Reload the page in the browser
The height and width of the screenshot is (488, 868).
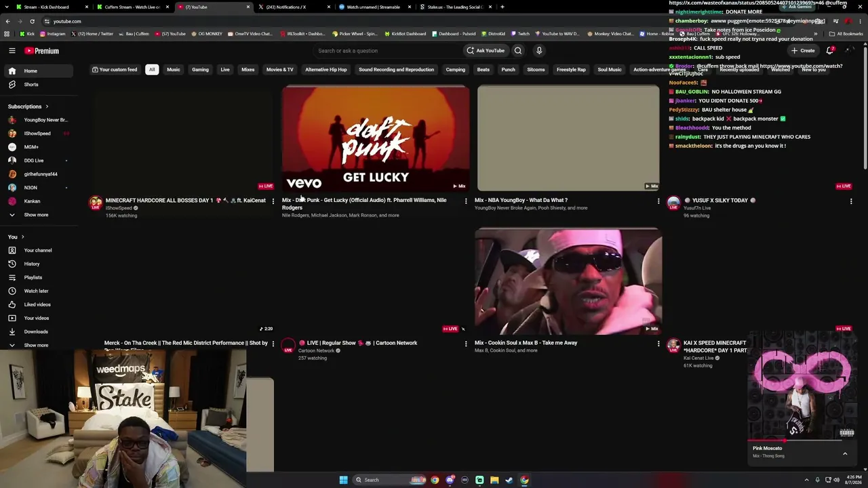coord(32,21)
